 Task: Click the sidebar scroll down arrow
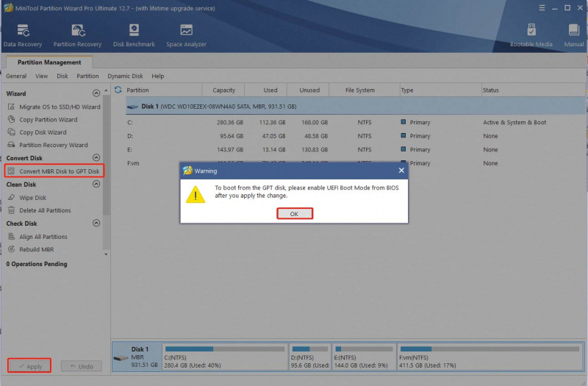(x=106, y=254)
